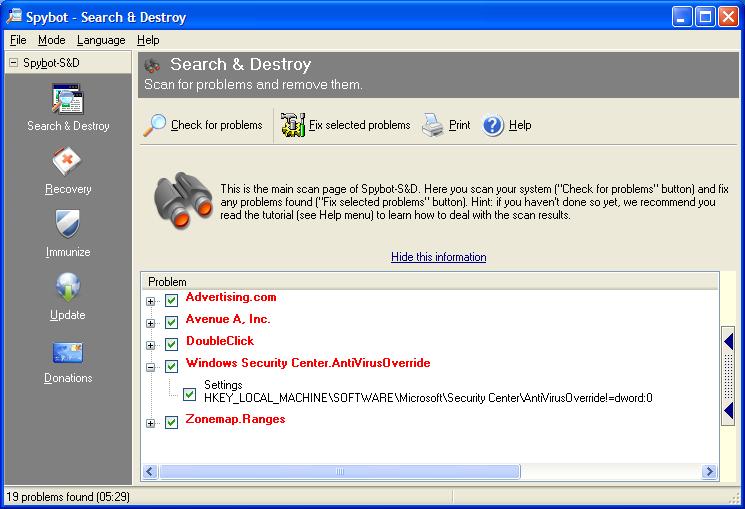
Task: Click the Check for problems label
Action: 217,125
